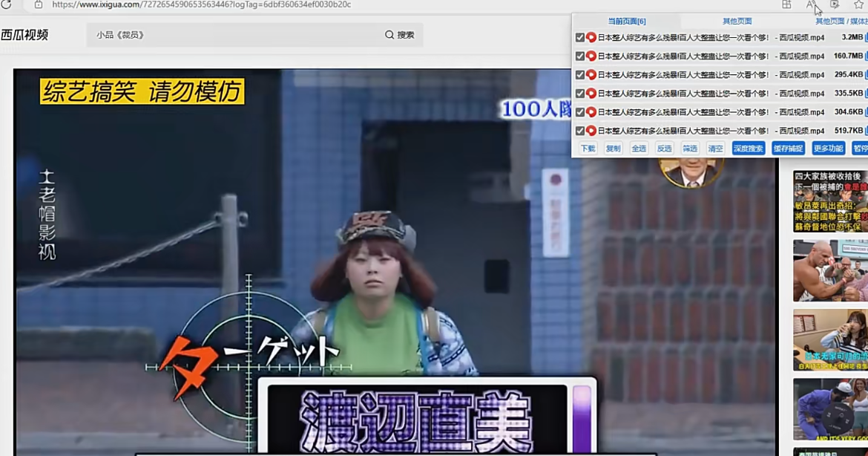Viewport: 868px width, 456px height.
Task: Open the arm wrestling video thumbnail
Action: click(x=829, y=270)
